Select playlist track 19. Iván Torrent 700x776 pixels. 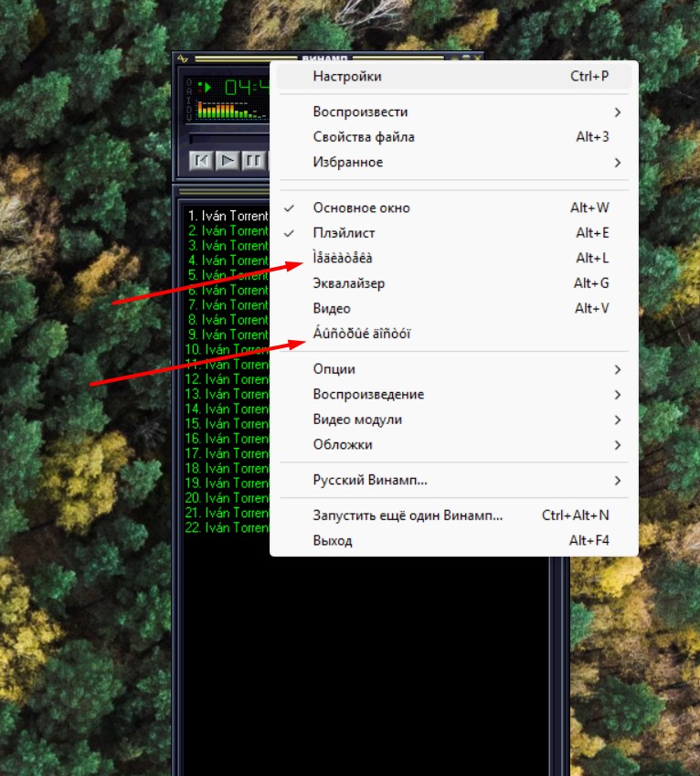click(228, 483)
